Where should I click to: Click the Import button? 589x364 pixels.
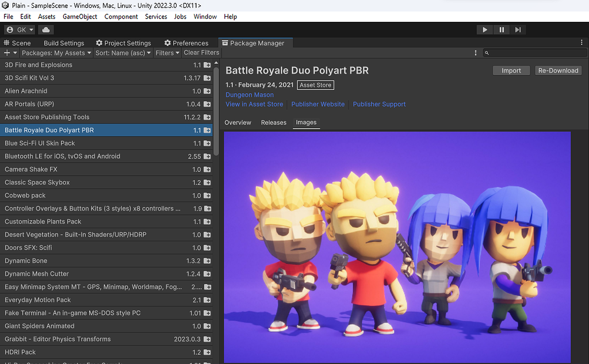pyautogui.click(x=511, y=71)
